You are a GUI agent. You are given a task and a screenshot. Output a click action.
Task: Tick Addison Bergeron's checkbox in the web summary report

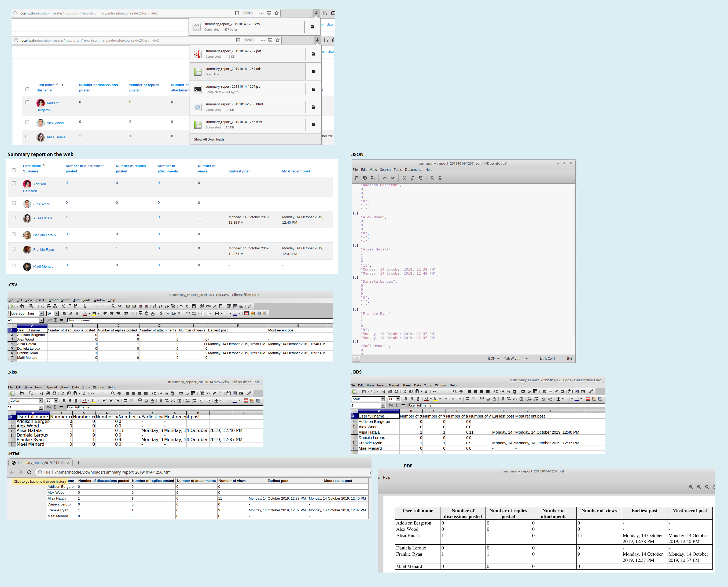click(14, 183)
